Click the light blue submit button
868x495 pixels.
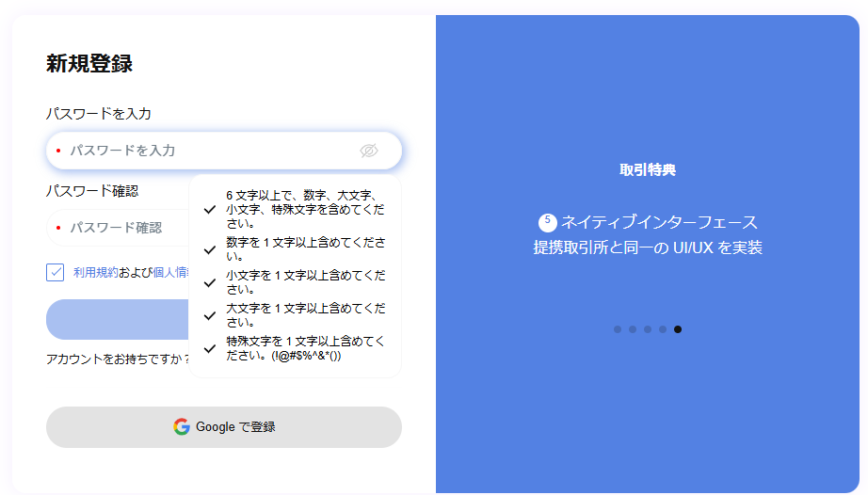coord(117,320)
